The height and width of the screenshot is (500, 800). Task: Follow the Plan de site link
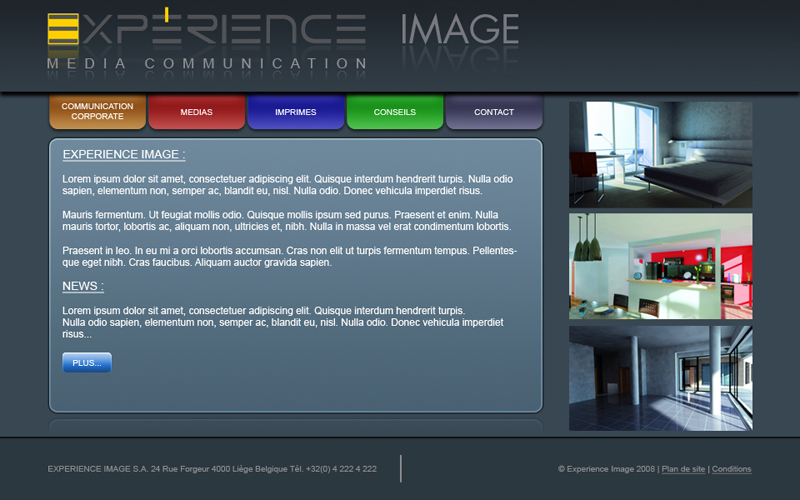pos(683,469)
